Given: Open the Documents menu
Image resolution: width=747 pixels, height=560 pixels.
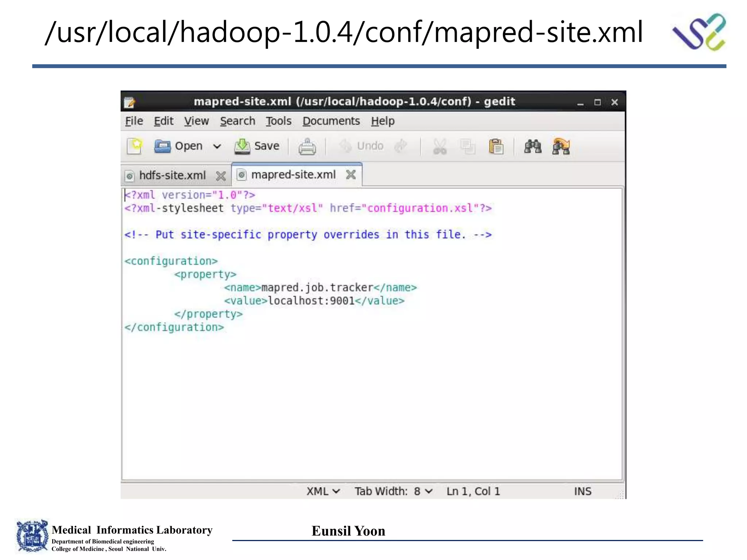Looking at the screenshot, I should (x=331, y=121).
